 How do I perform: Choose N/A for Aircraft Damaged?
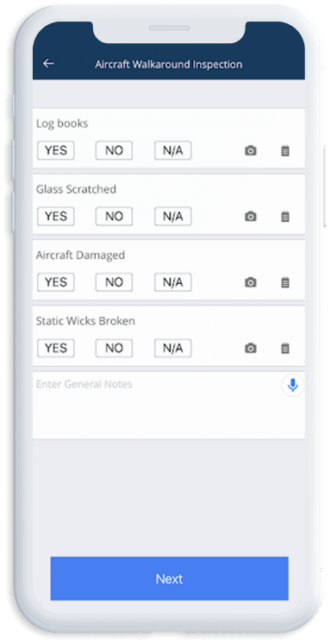pos(172,282)
